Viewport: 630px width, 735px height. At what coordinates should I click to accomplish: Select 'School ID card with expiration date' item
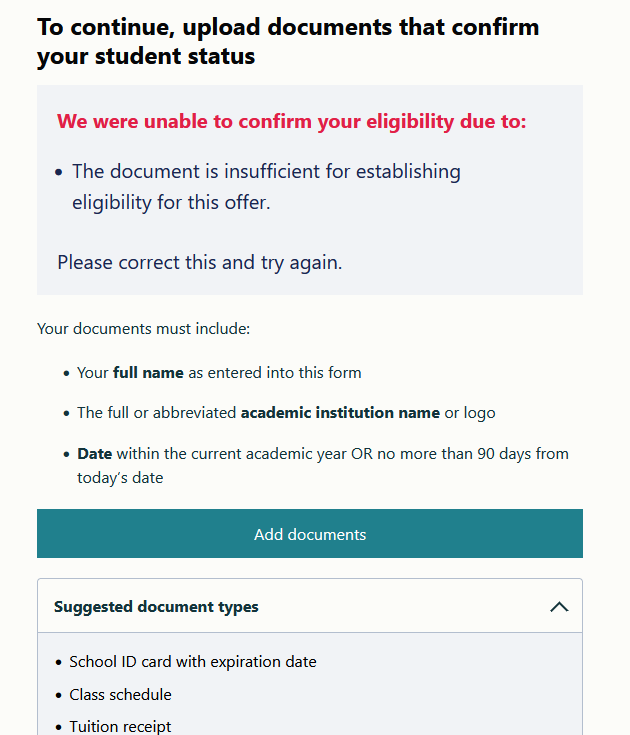192,662
